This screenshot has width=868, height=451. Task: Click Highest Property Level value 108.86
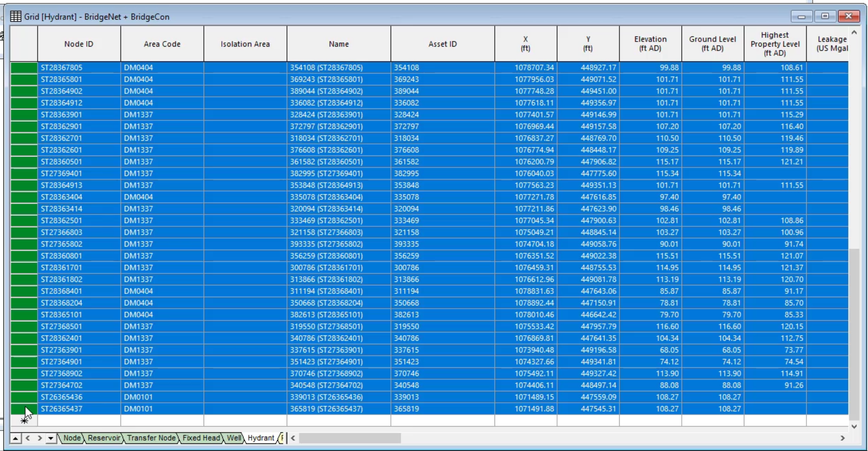[x=775, y=221]
